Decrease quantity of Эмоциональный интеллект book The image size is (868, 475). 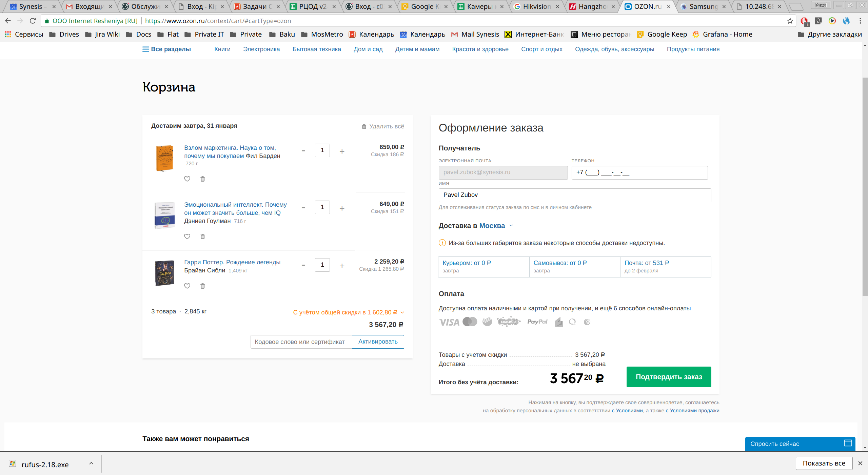point(303,208)
